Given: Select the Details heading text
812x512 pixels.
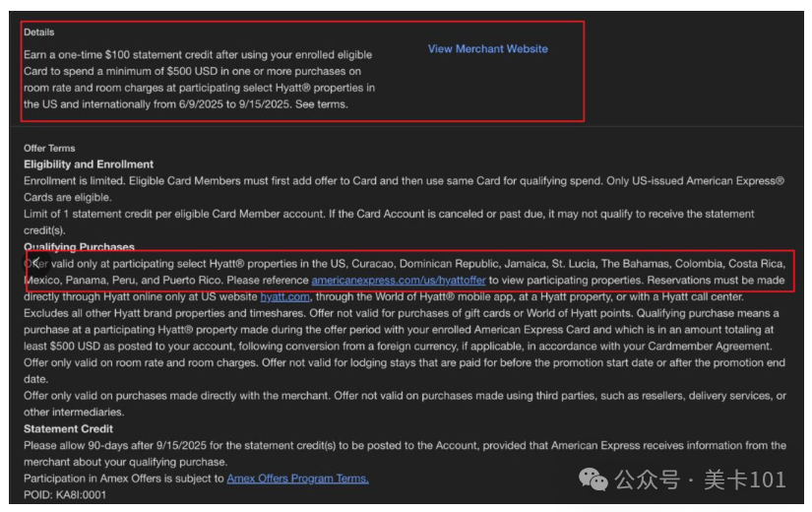Looking at the screenshot, I should tap(38, 32).
